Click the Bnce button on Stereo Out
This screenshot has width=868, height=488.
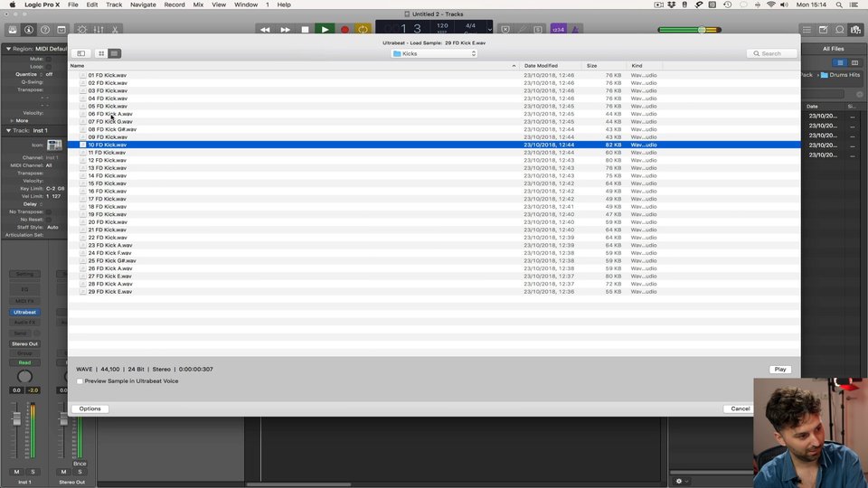(80, 464)
